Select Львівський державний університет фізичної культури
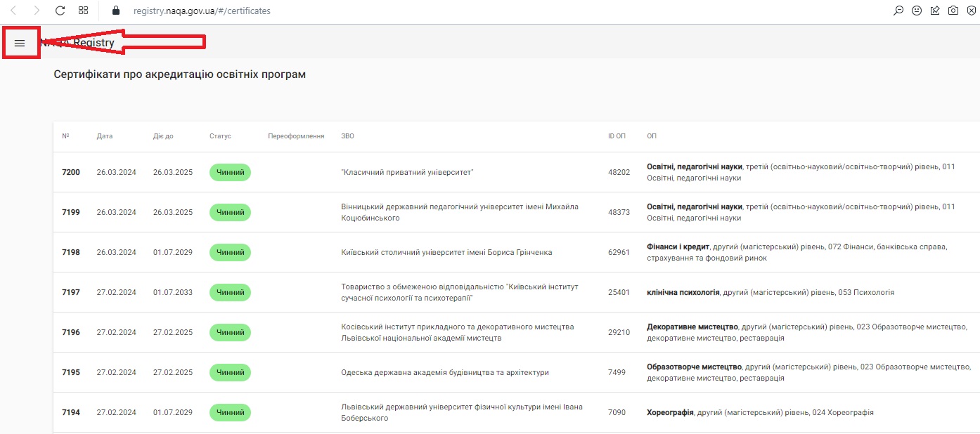The height and width of the screenshot is (434, 980). (462, 412)
